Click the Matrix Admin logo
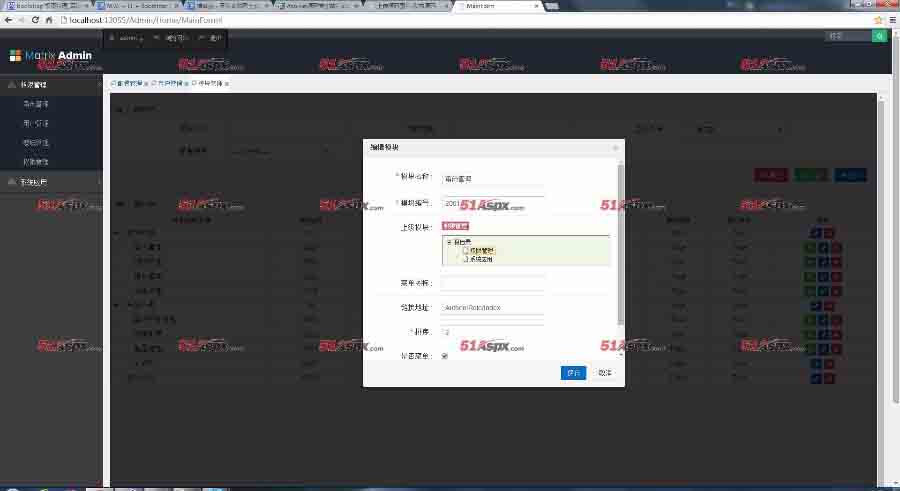Screen dimensions: 900x491 tap(50, 56)
